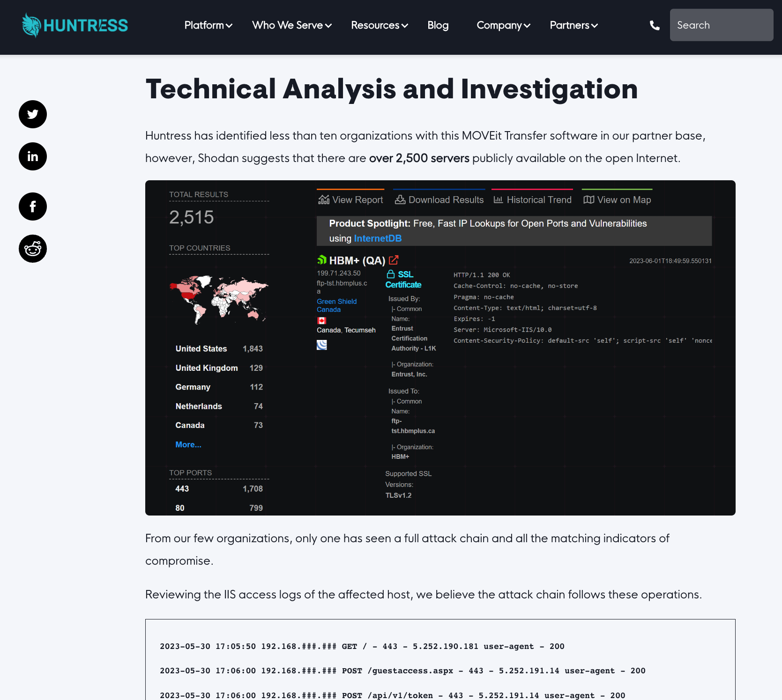The width and height of the screenshot is (782, 700).
Task: Expand the Resources menu
Action: point(379,25)
